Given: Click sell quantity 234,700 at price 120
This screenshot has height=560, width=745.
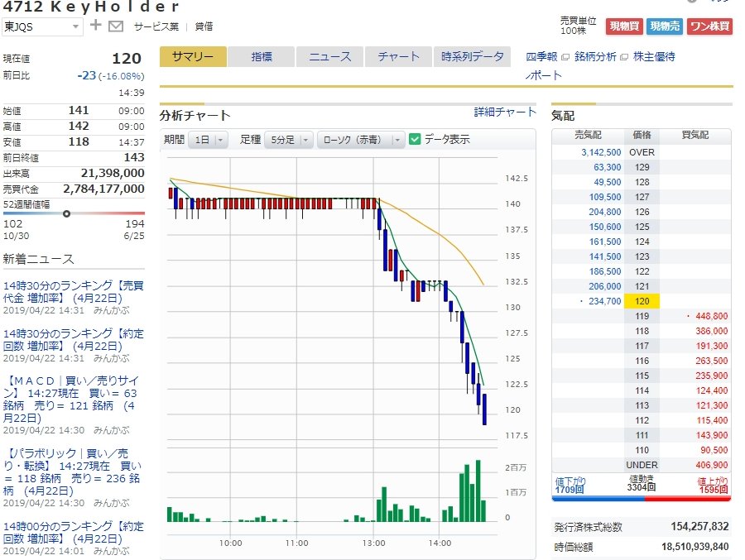Looking at the screenshot, I should [604, 301].
